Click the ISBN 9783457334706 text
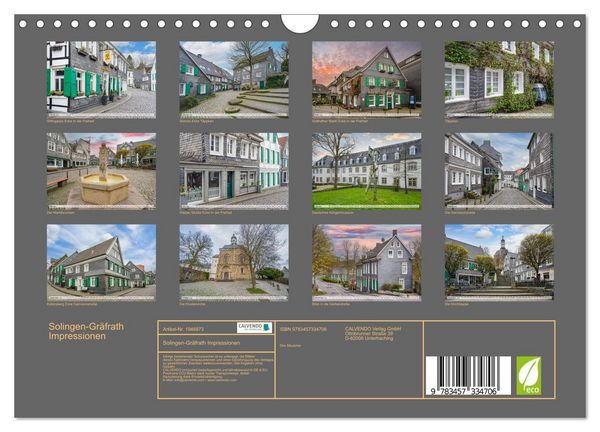600x432 pixels. 303,329
